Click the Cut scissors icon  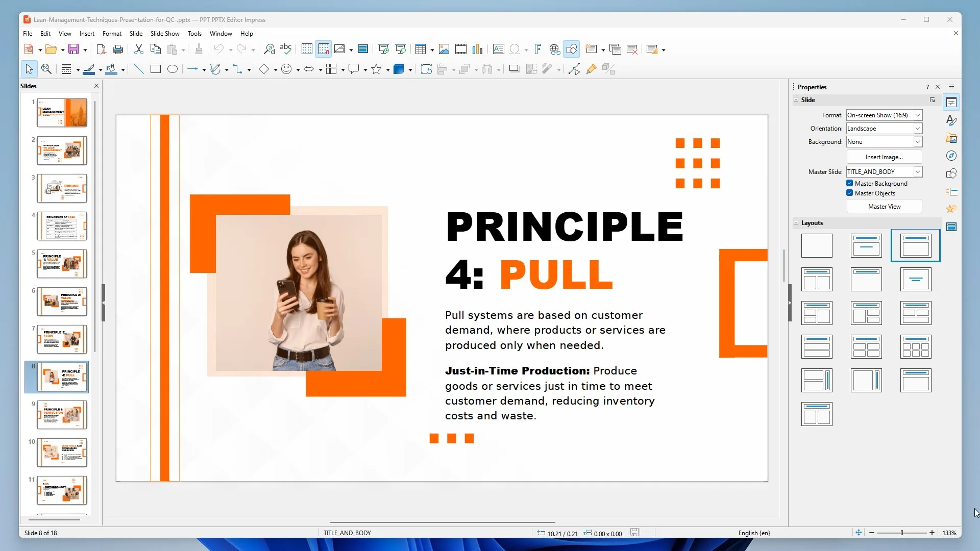(138, 49)
